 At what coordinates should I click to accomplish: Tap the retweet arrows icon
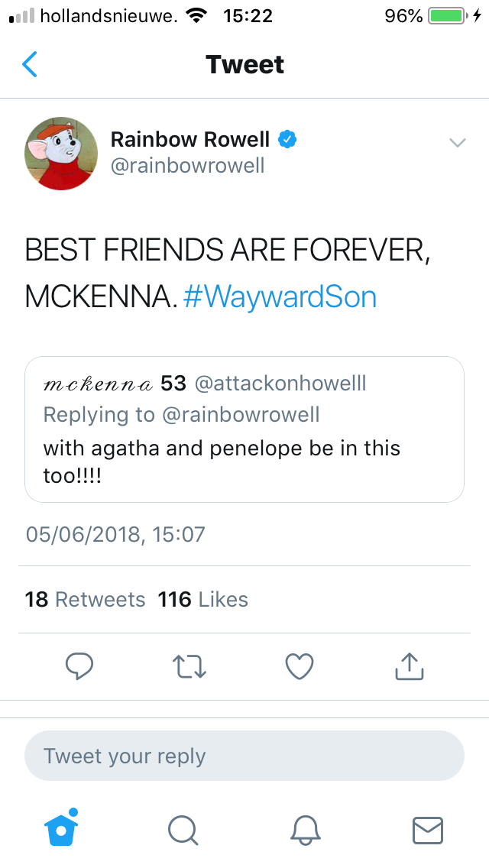189,666
